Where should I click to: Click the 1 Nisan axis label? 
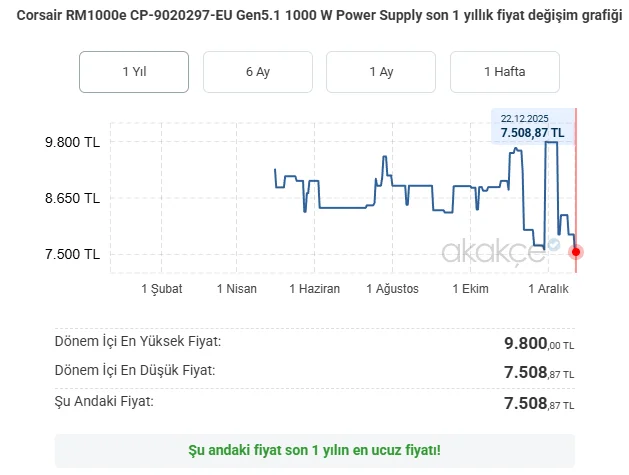[x=237, y=289]
